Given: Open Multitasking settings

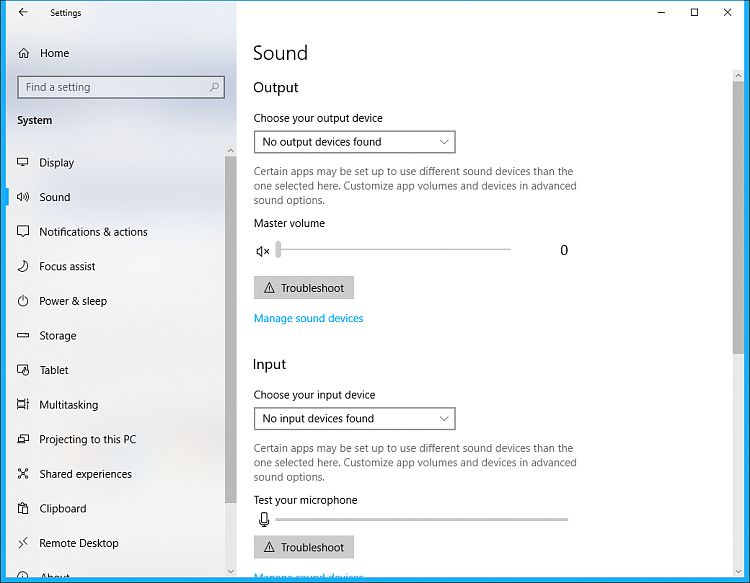Looking at the screenshot, I should point(68,405).
